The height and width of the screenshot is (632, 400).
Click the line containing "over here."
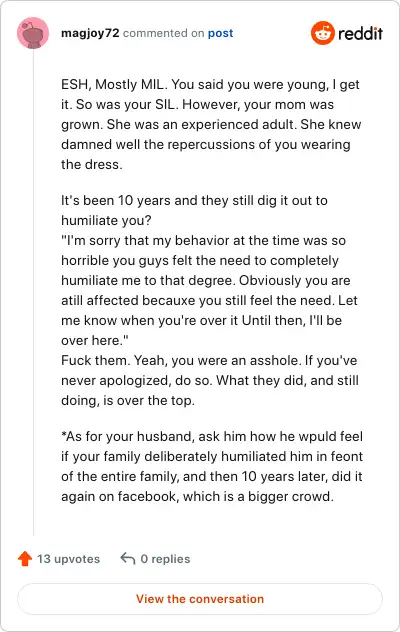(95, 340)
